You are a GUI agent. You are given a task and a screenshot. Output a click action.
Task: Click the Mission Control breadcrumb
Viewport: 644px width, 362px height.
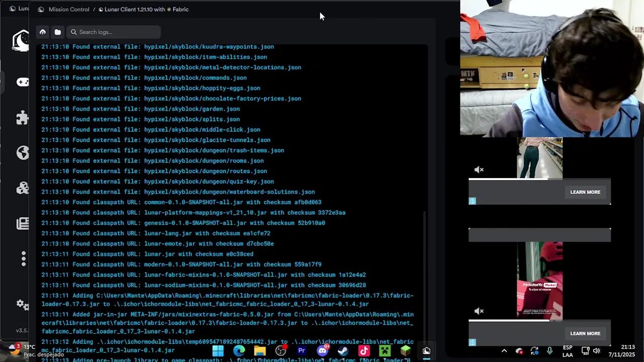[69, 9]
